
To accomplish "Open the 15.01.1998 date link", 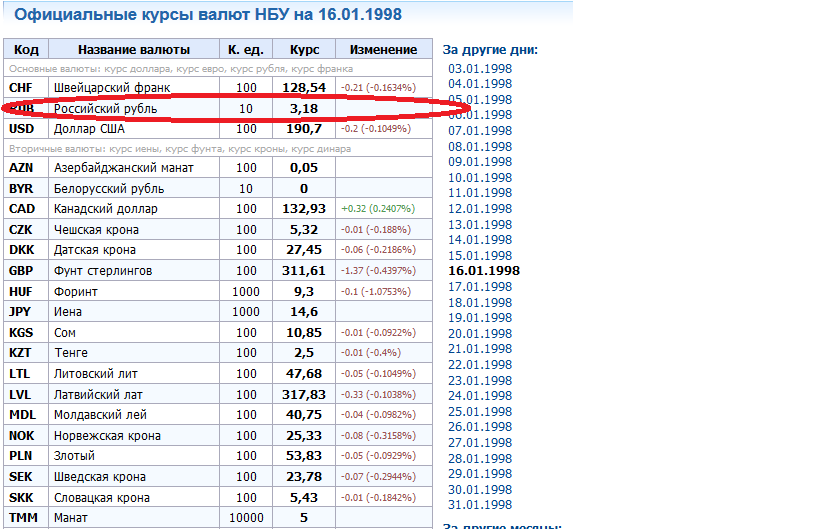I will coord(480,255).
